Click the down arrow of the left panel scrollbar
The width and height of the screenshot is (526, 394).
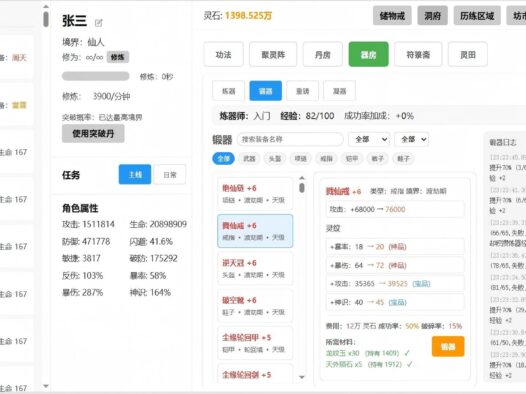click(x=46, y=386)
